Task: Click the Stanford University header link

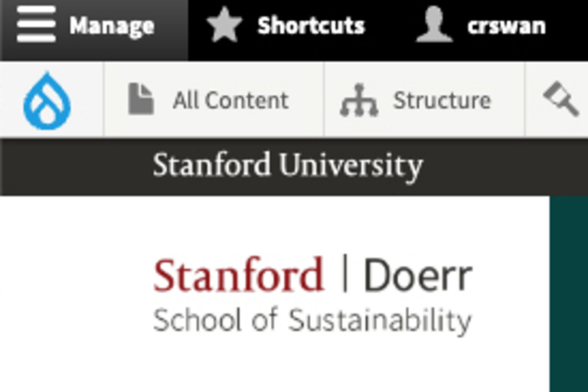Action: (288, 165)
